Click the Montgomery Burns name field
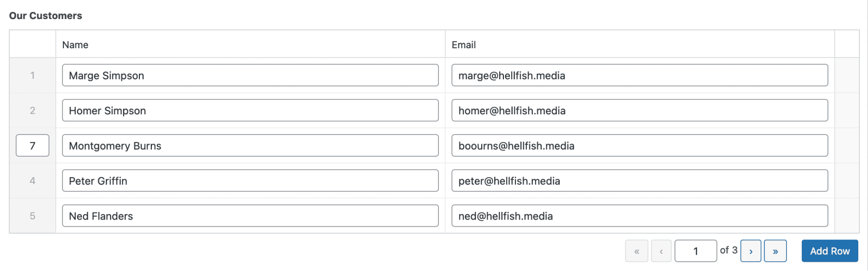Image resolution: width=868 pixels, height=271 pixels. 250,146
